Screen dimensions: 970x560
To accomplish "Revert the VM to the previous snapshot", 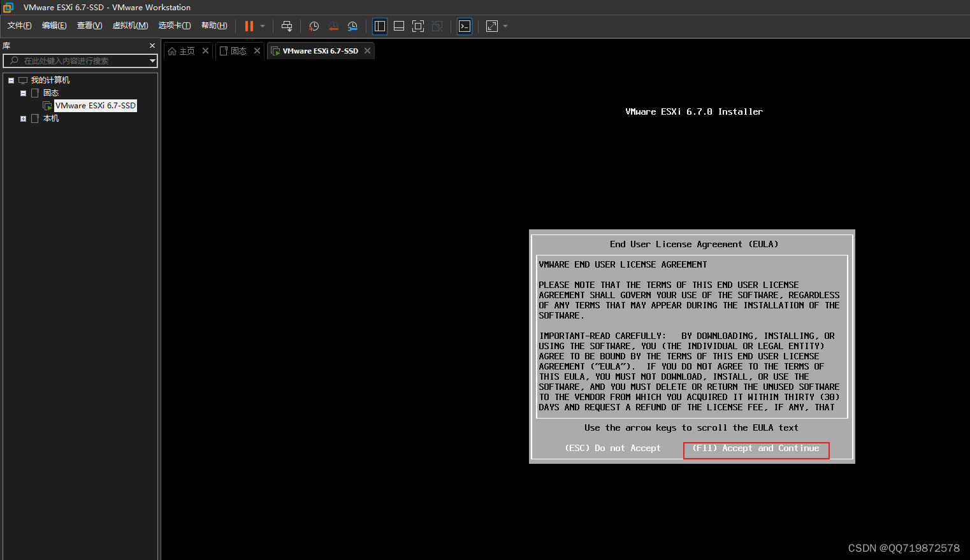I will (x=333, y=26).
